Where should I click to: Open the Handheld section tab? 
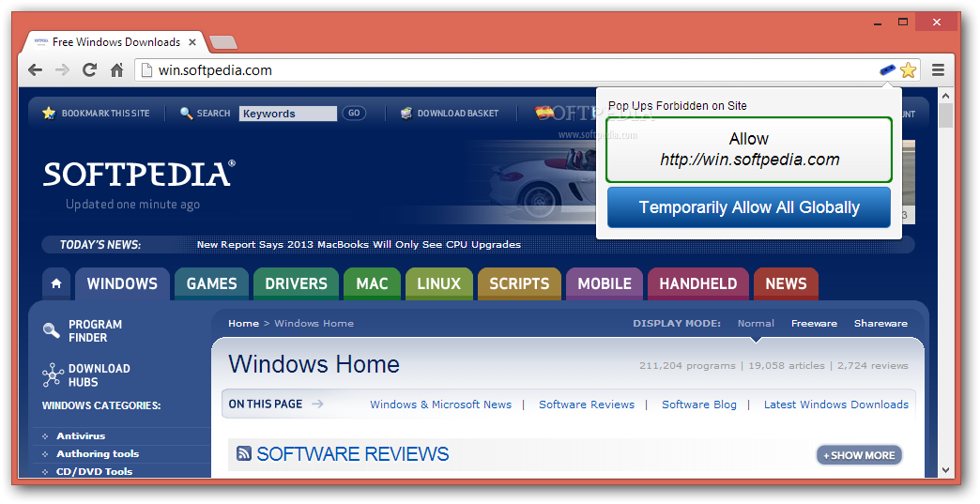(698, 283)
